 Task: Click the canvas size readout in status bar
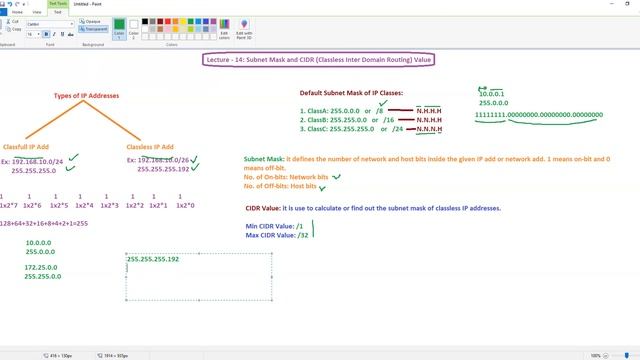(x=113, y=356)
